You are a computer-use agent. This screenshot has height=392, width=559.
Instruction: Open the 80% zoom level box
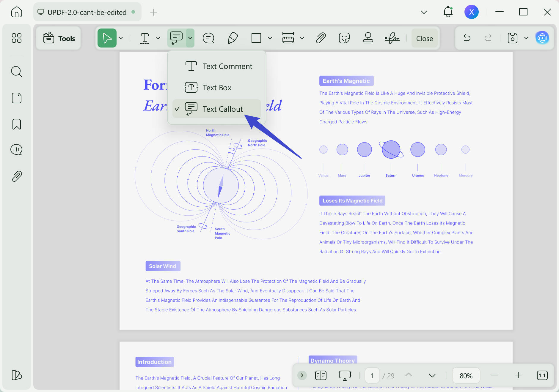pos(466,376)
